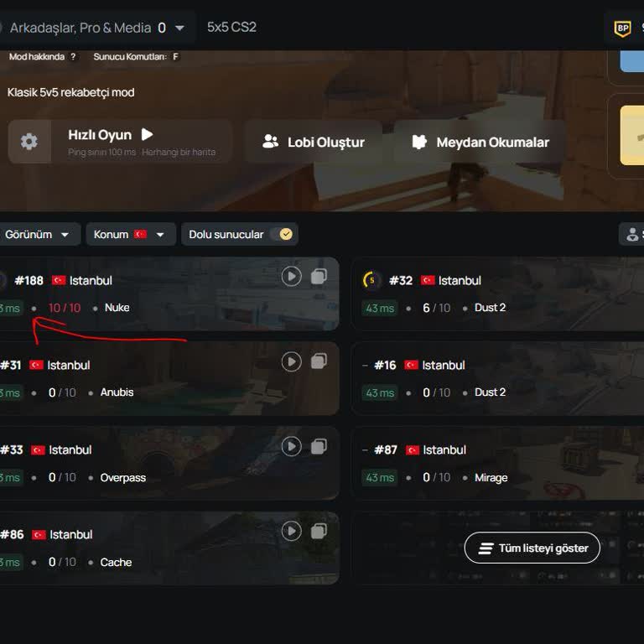Click the #188 Istanbul server title
This screenshot has width=644, height=644.
coord(63,281)
